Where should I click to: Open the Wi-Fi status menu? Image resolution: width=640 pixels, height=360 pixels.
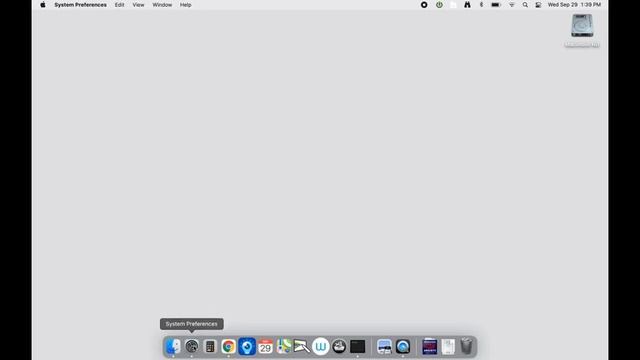(511, 5)
